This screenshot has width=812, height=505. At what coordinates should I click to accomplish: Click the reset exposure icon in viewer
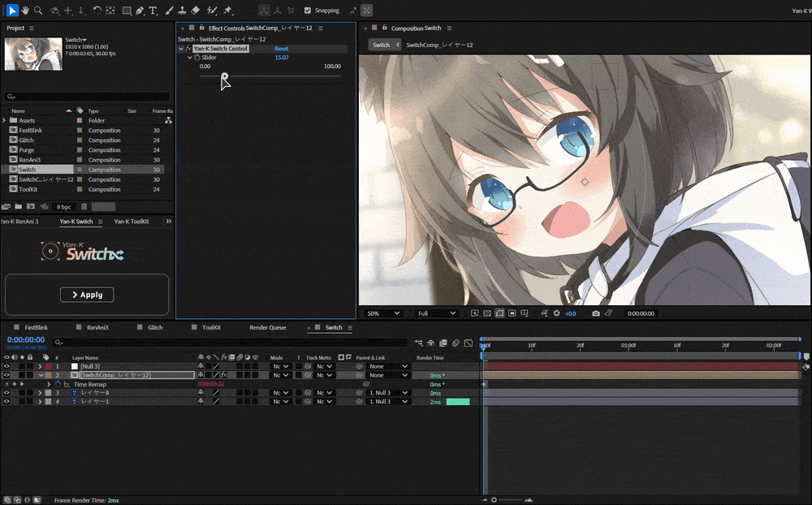557,313
